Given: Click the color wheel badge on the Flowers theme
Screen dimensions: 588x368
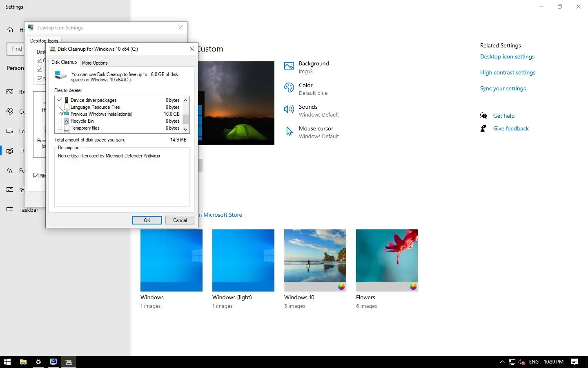Looking at the screenshot, I should (413, 287).
